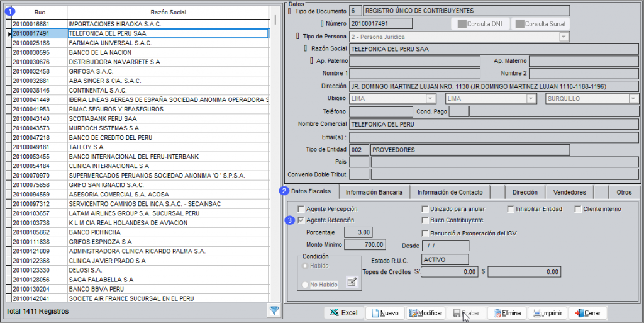Check the Cliente interno checkbox
This screenshot has height=323, width=644.
pos(578,209)
